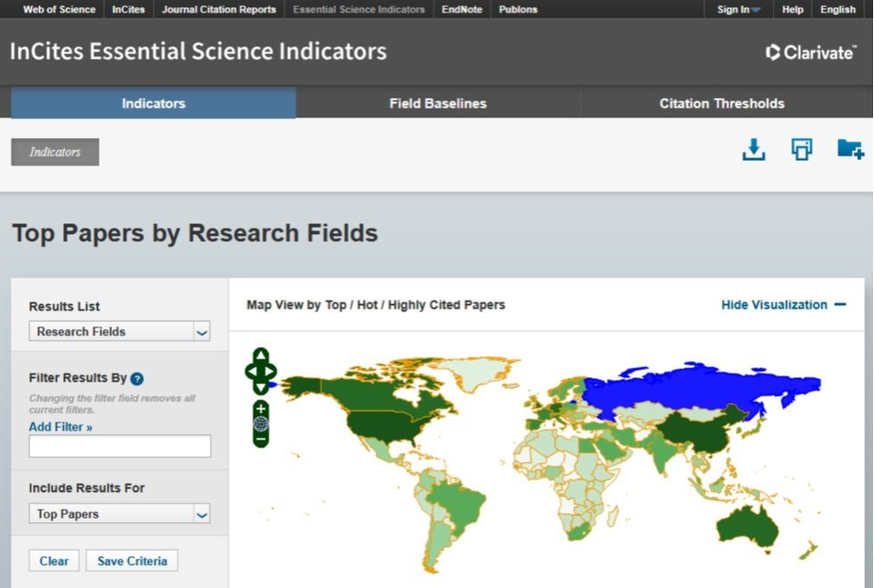Pan the map left with arrow
The width and height of the screenshot is (874, 588).
click(252, 371)
